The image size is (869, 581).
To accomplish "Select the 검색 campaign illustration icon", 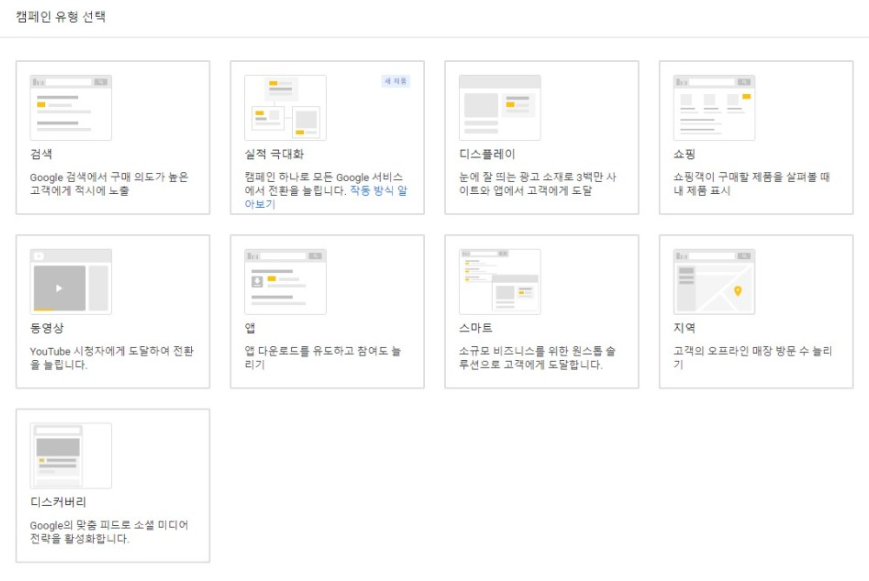I will coord(71,108).
